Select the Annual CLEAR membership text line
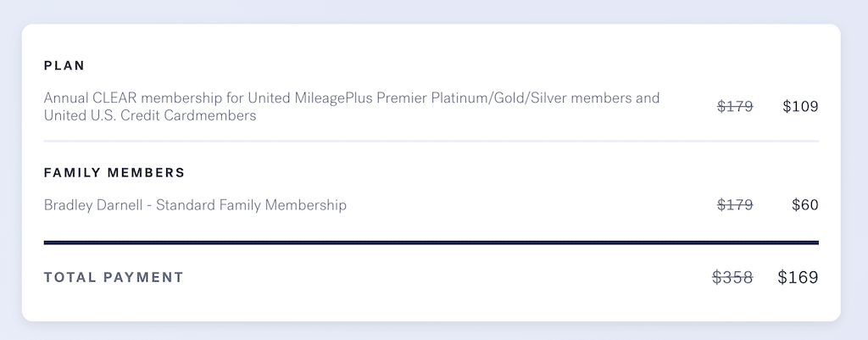Image resolution: width=868 pixels, height=340 pixels. point(352,98)
